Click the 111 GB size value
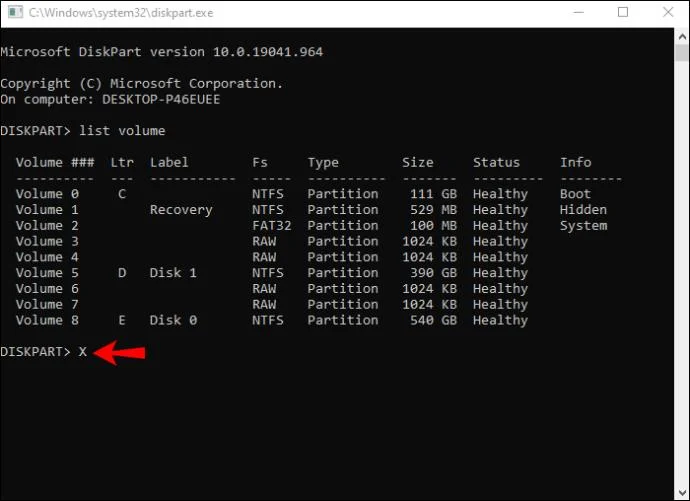The image size is (690, 501). point(433,194)
